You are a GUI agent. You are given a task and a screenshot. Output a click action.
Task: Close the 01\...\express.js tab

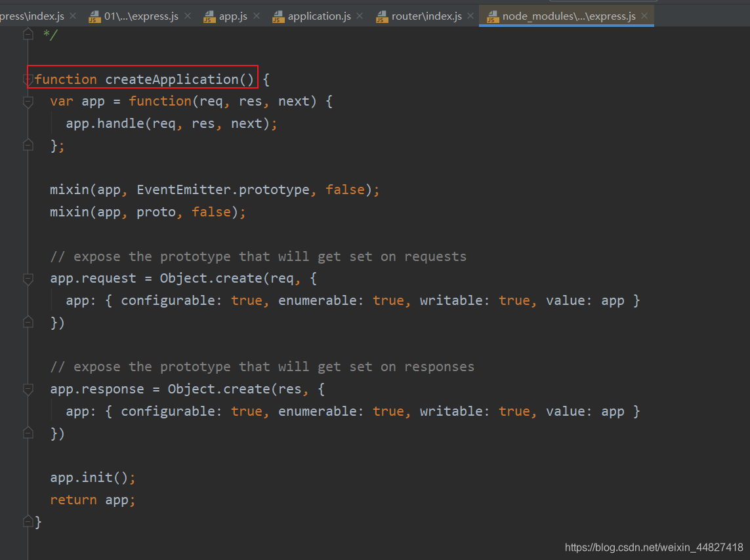[188, 16]
